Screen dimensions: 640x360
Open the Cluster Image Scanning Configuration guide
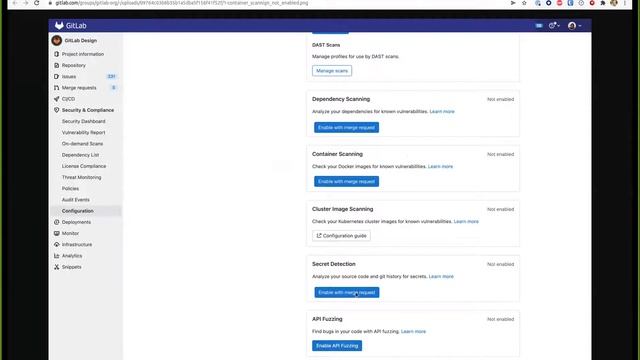[x=341, y=236]
